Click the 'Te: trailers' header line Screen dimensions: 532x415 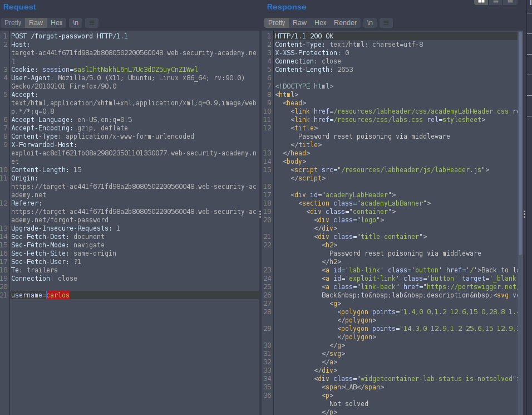[x=35, y=270]
